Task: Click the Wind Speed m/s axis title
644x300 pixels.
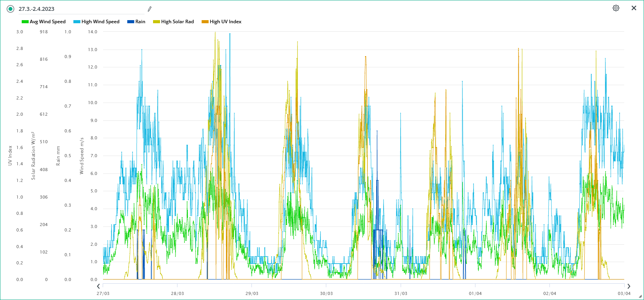Action: [82, 156]
